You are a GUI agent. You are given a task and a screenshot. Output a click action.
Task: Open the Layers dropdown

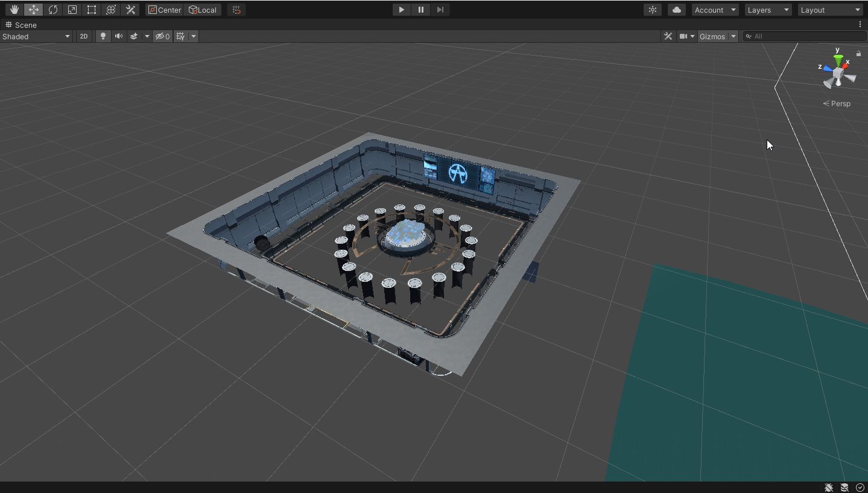[767, 10]
